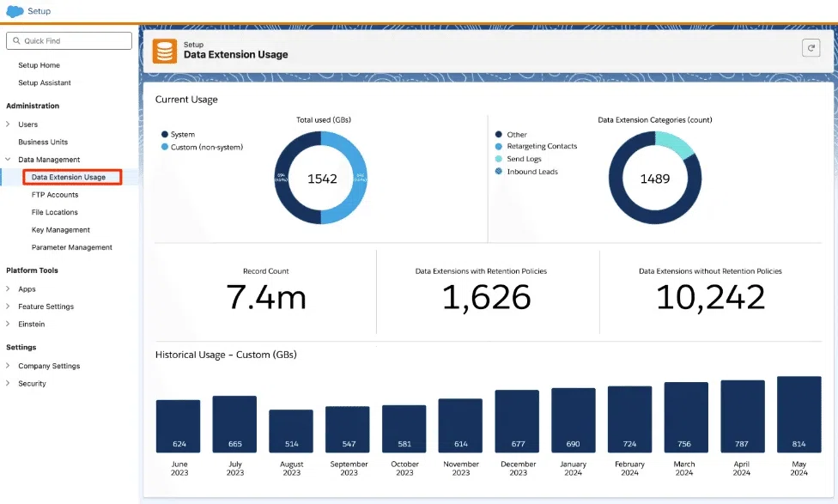Click the Retargeting Contacts legend dot
The height and width of the screenshot is (504, 838).
(499, 146)
